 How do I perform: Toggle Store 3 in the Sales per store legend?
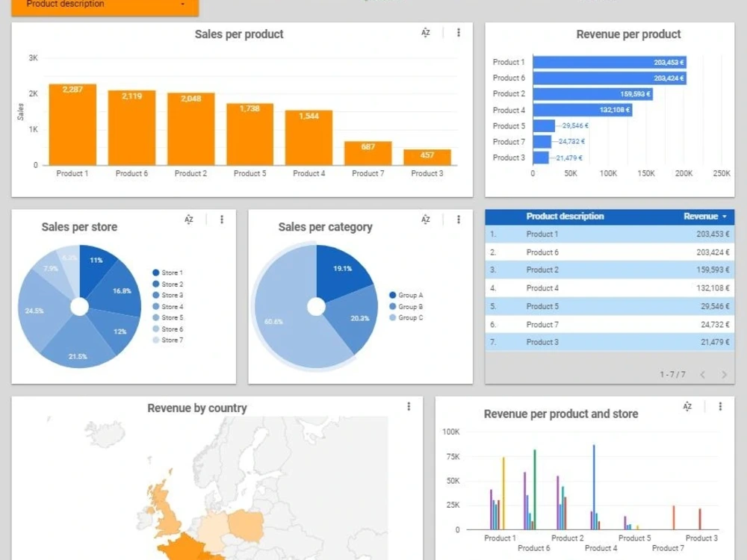[171, 295]
